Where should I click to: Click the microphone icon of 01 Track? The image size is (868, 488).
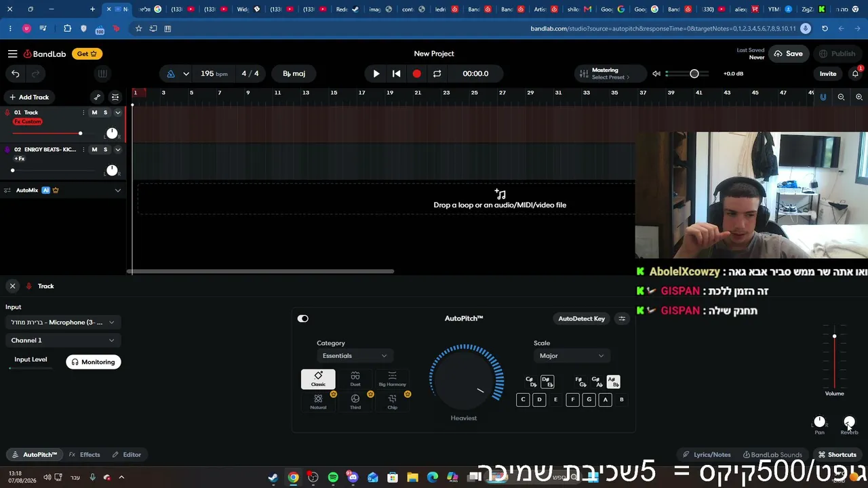coord(7,113)
